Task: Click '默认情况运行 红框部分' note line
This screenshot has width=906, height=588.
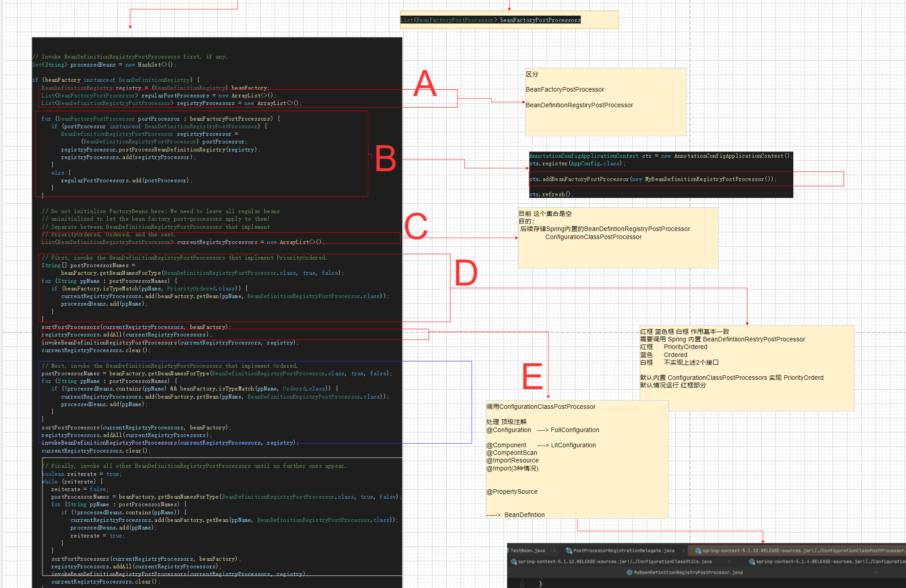Action: 673,385
